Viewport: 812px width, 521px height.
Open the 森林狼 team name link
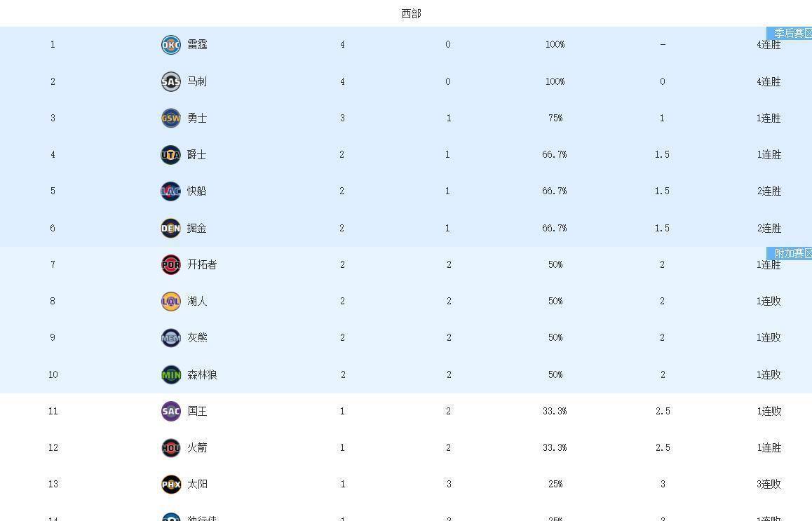point(202,374)
